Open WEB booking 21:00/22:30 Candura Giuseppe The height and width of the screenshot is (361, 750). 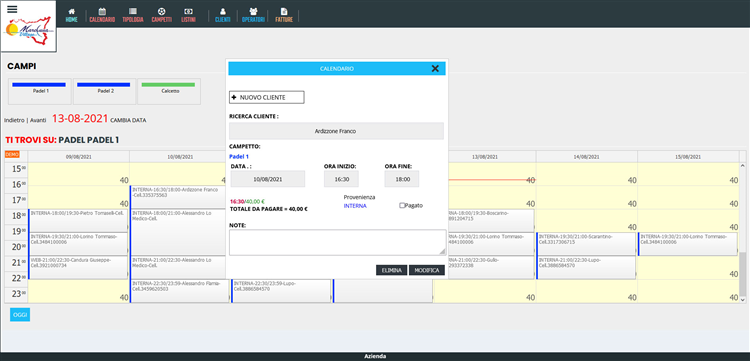pyautogui.click(x=78, y=267)
